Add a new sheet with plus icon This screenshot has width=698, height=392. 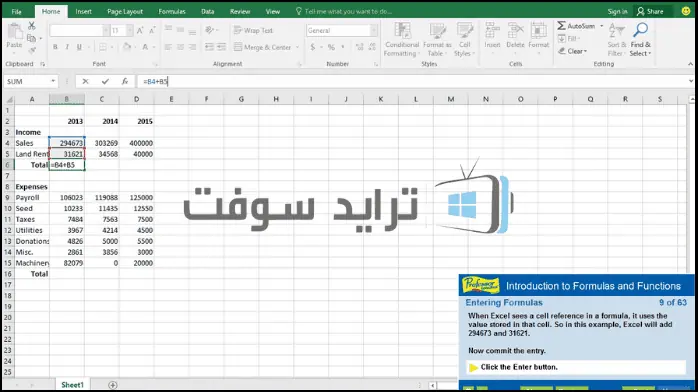click(113, 385)
